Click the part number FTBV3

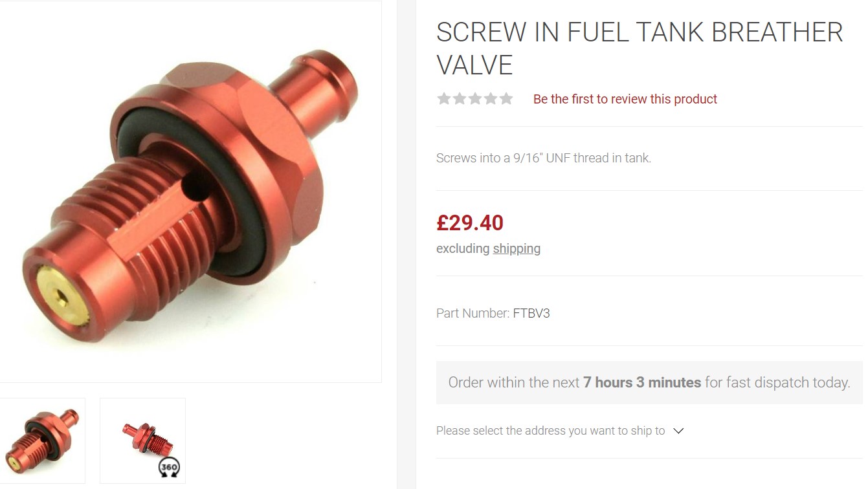(531, 313)
